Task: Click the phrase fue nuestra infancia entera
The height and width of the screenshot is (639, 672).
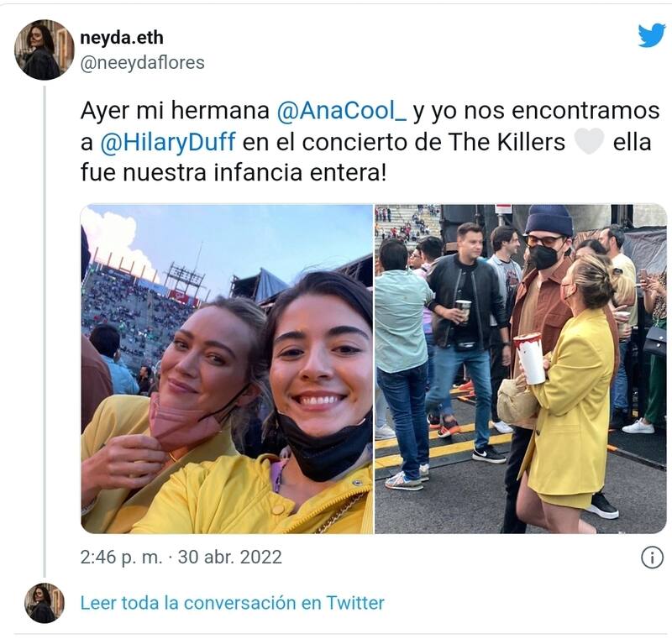Action: coord(234,173)
